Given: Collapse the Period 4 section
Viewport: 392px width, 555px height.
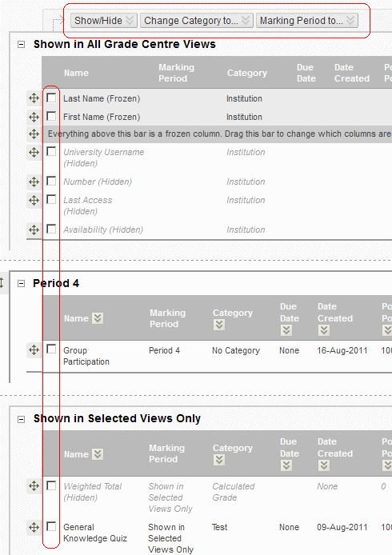Looking at the screenshot, I should [x=22, y=284].
